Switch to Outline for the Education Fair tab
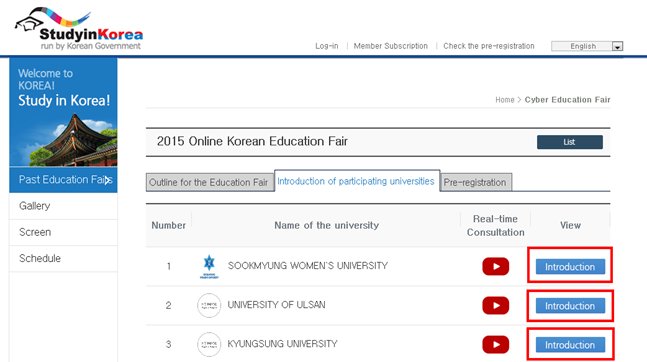Viewport: 647px width, 362px height. point(210,182)
